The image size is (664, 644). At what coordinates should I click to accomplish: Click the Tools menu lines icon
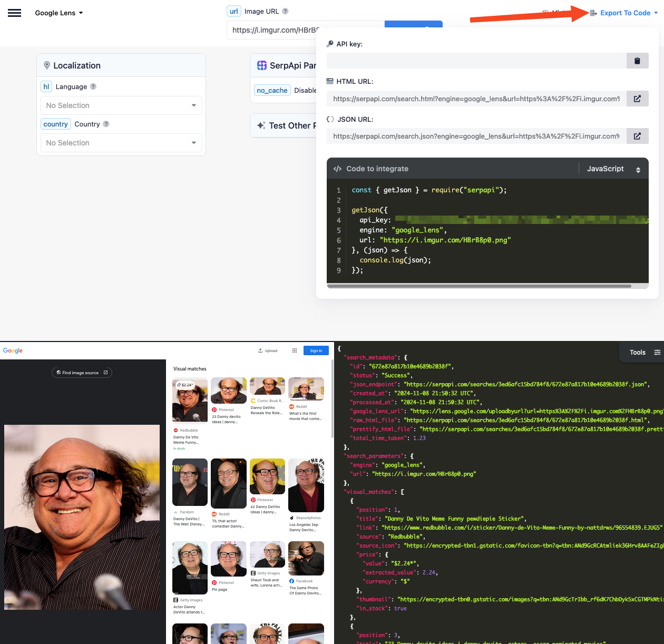pos(657,353)
